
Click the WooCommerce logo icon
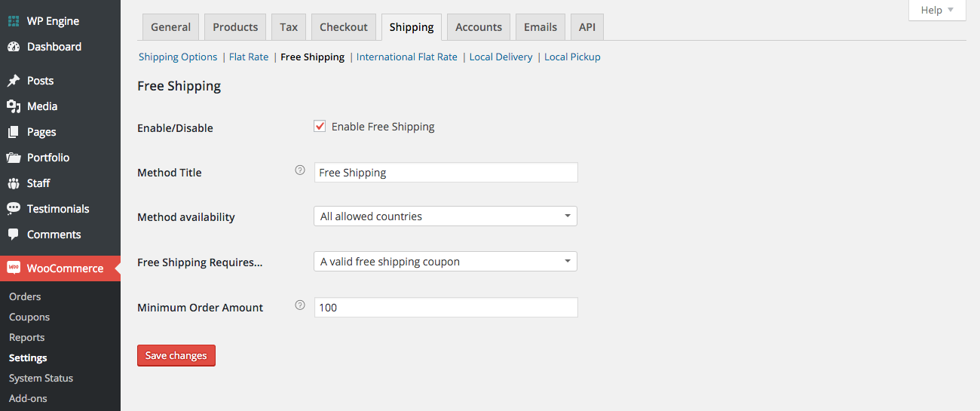[14, 268]
